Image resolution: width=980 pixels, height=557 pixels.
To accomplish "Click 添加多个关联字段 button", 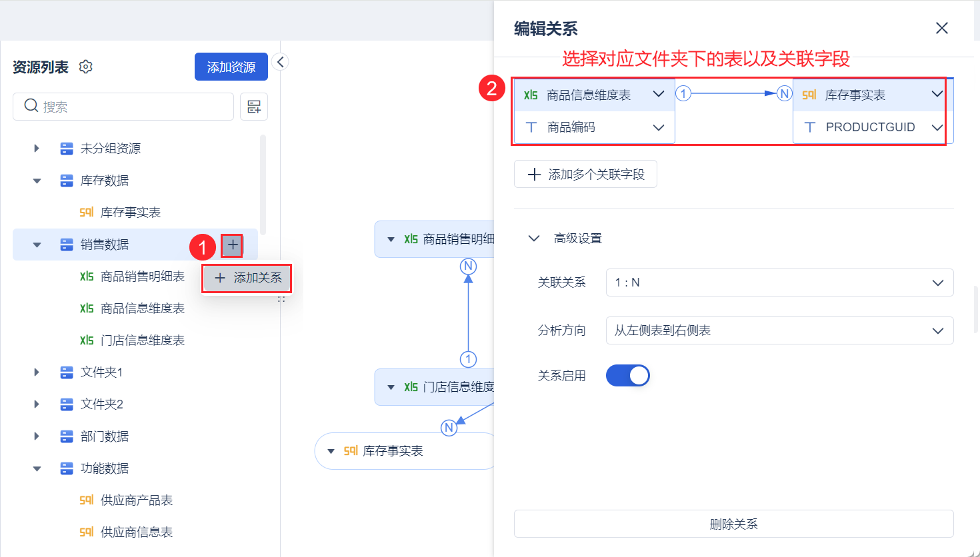I will (x=585, y=175).
